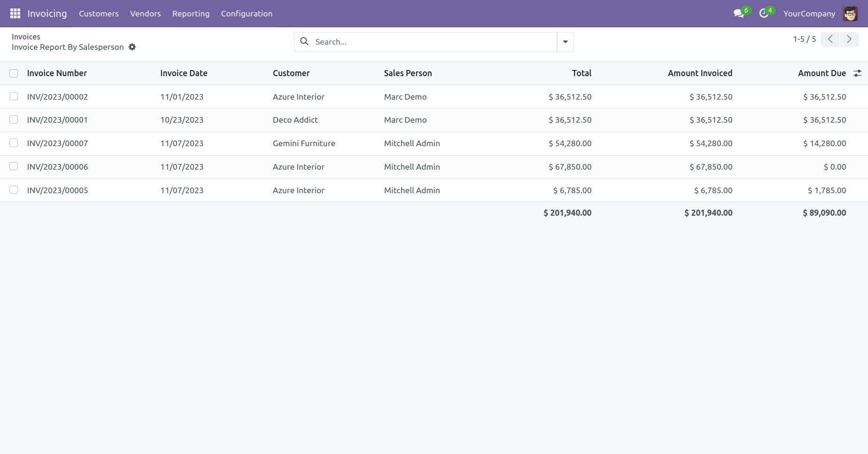868x454 pixels.
Task: Open the apps grid menu icon
Action: coord(15,14)
